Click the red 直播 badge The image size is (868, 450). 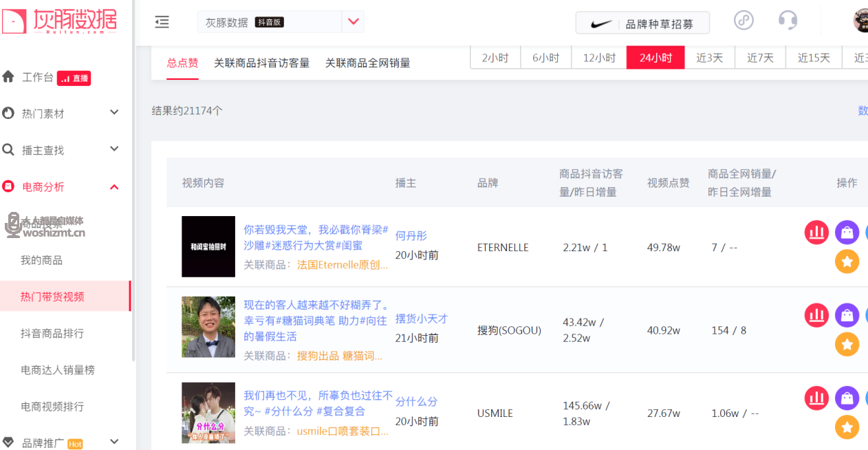point(74,78)
